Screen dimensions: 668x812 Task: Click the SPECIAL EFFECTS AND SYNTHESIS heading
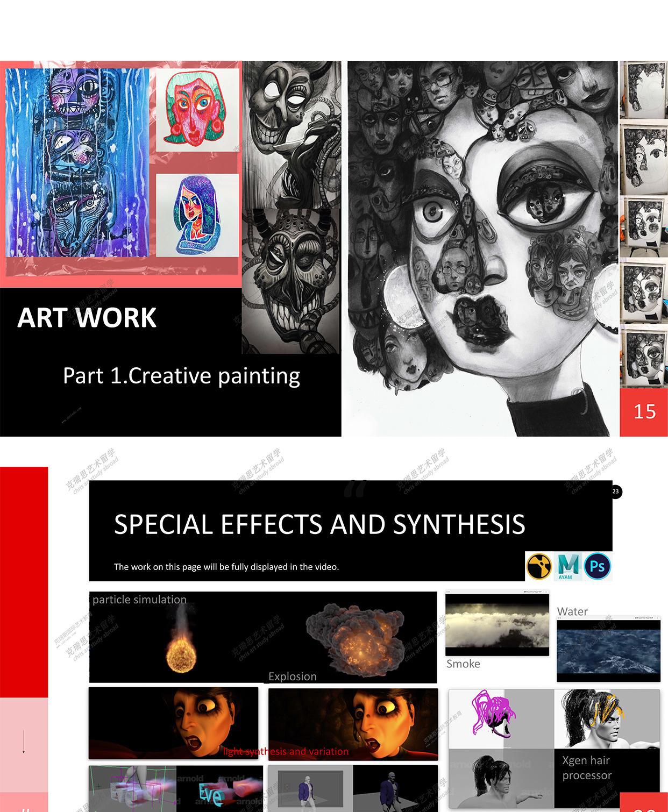click(319, 524)
